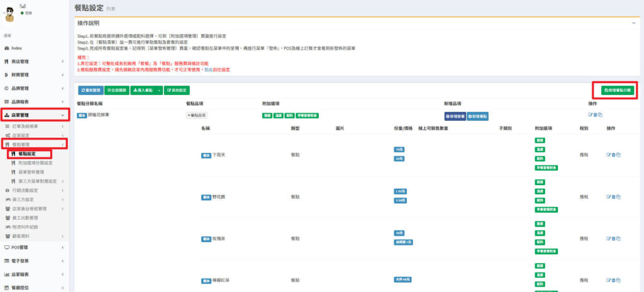Click the 範本 badge beside 檸檬紅茶

click(206, 281)
